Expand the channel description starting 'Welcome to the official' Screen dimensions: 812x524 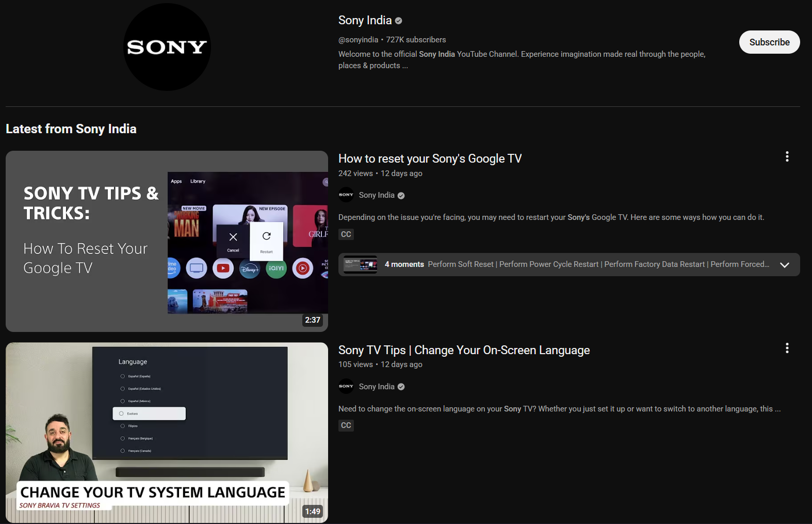pos(522,60)
